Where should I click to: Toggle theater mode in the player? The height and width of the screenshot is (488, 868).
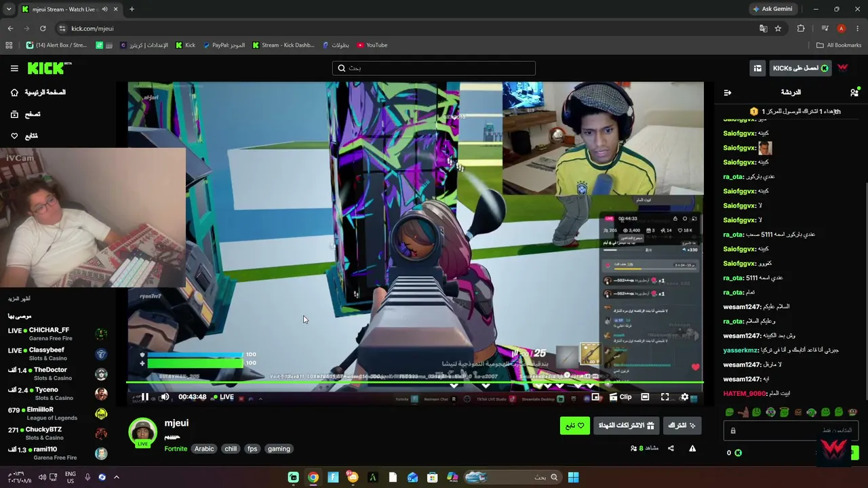click(x=645, y=397)
